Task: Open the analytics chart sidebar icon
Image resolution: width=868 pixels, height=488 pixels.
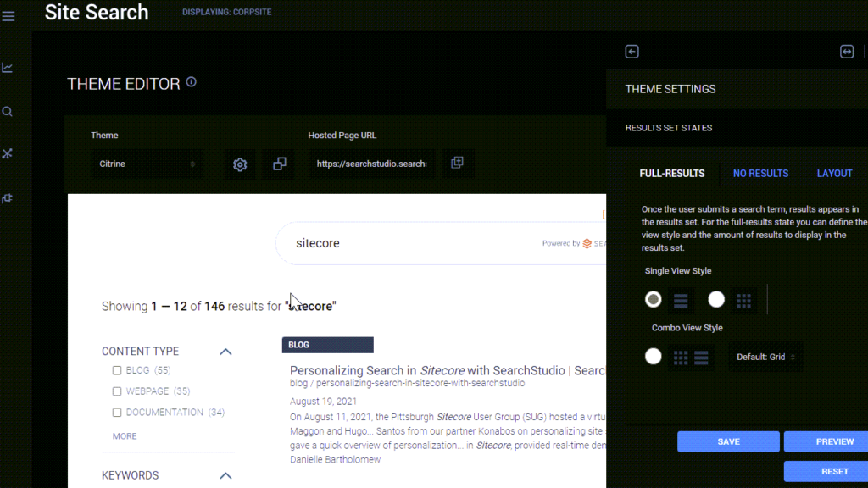Action: (7, 68)
